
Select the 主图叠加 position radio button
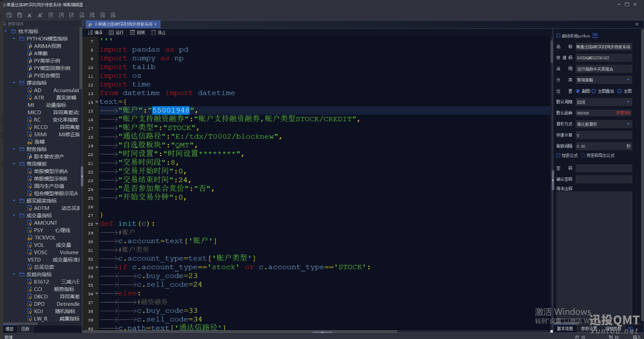point(594,91)
